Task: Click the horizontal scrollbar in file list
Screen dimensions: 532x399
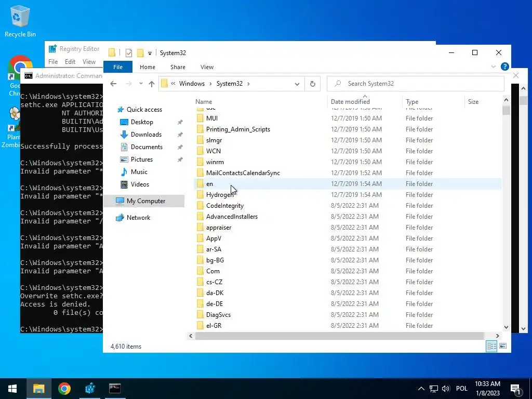Action: click(339, 336)
